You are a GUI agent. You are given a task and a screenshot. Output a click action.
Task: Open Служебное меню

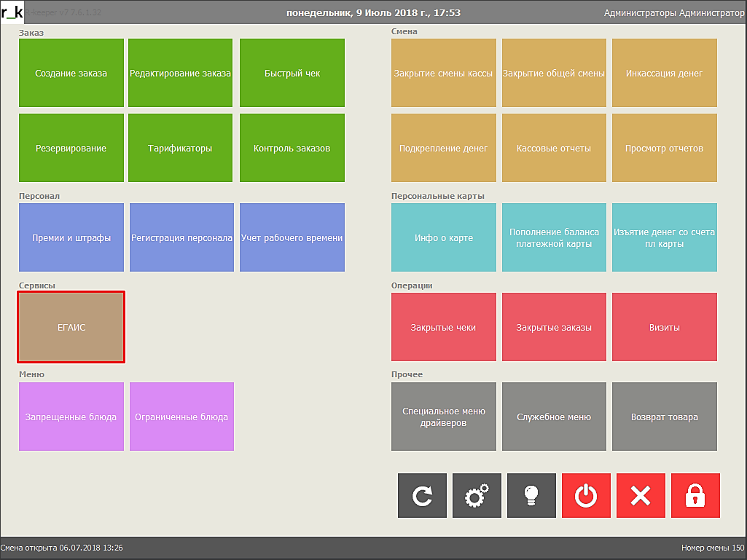point(554,417)
